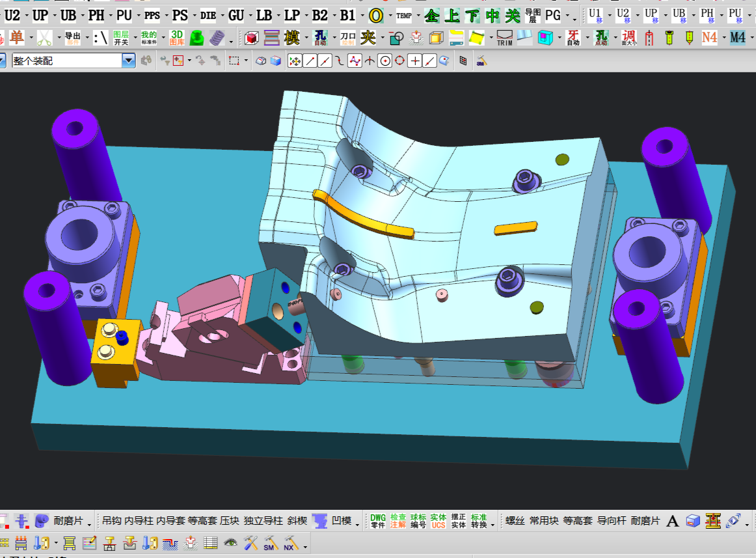Click the 压块 pressure block button
This screenshot has height=558, width=756.
click(230, 521)
